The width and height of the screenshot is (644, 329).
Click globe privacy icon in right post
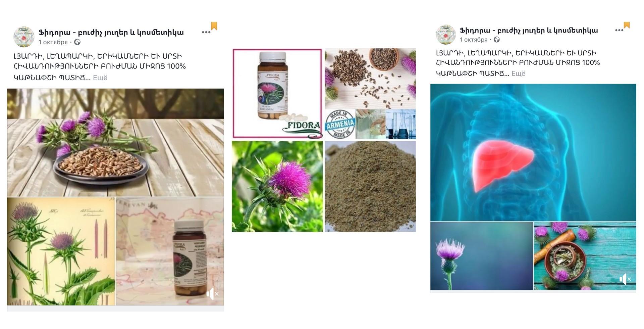click(497, 40)
